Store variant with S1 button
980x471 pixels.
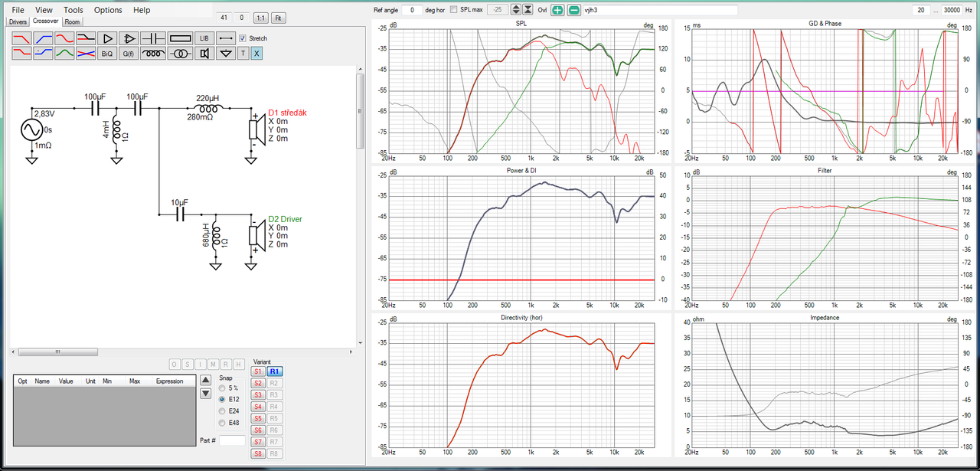pos(258,371)
